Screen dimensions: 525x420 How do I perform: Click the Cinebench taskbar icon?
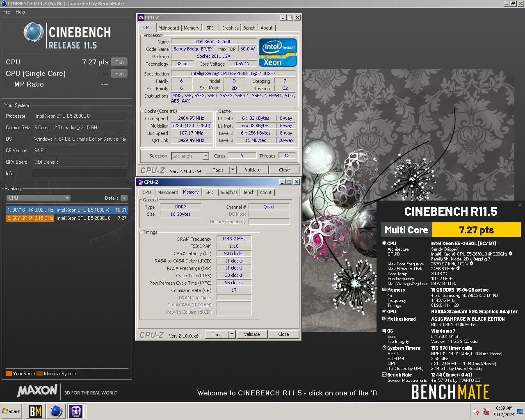pyautogui.click(x=56, y=411)
